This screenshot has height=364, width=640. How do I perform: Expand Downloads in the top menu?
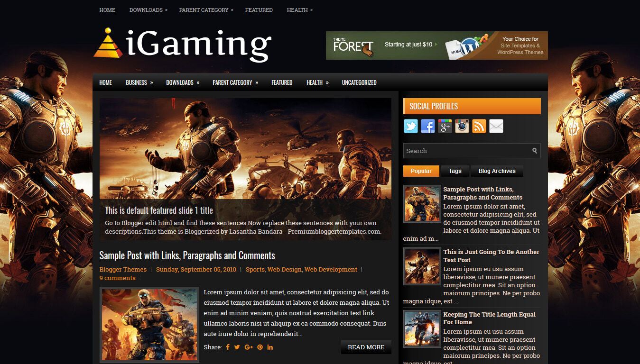pos(148,10)
